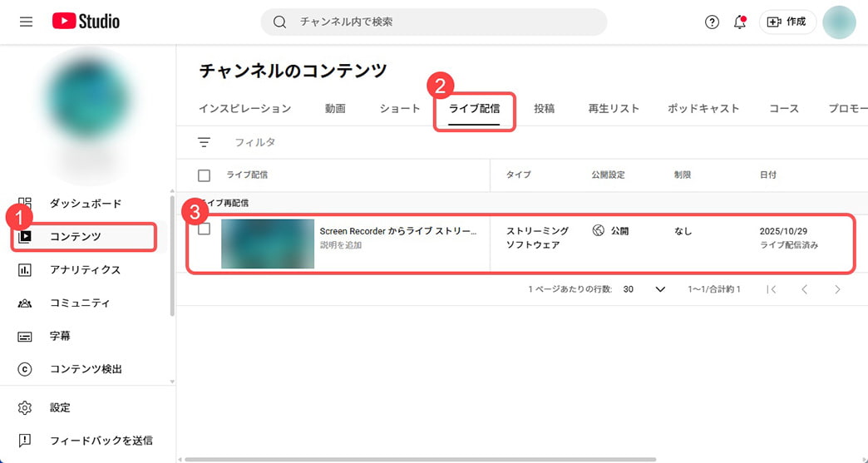Click the なし restriction cell
Image resolution: width=868 pixels, height=463 pixels.
pyautogui.click(x=683, y=231)
